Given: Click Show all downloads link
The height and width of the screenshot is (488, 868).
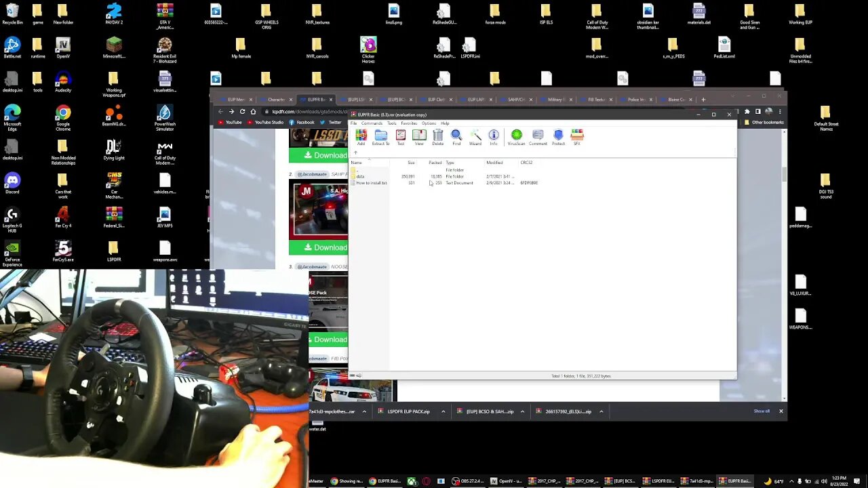Looking at the screenshot, I should pyautogui.click(x=762, y=411).
